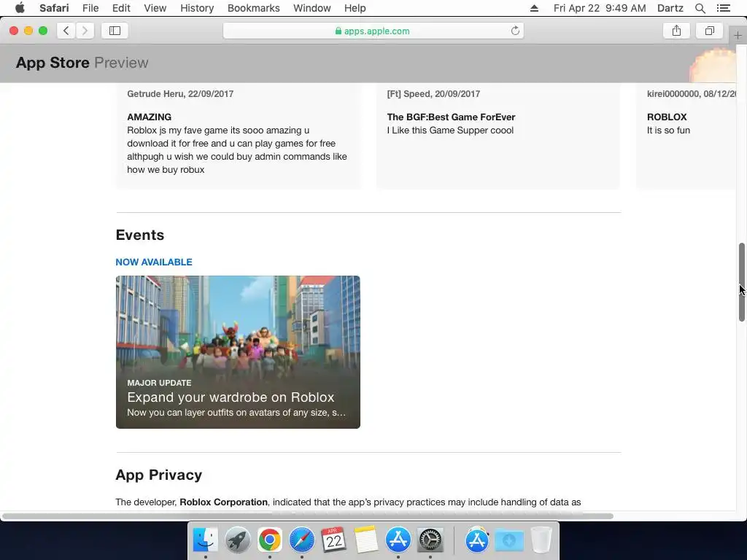The height and width of the screenshot is (560, 747).
Task: Click the date and time in menu bar
Action: (600, 8)
